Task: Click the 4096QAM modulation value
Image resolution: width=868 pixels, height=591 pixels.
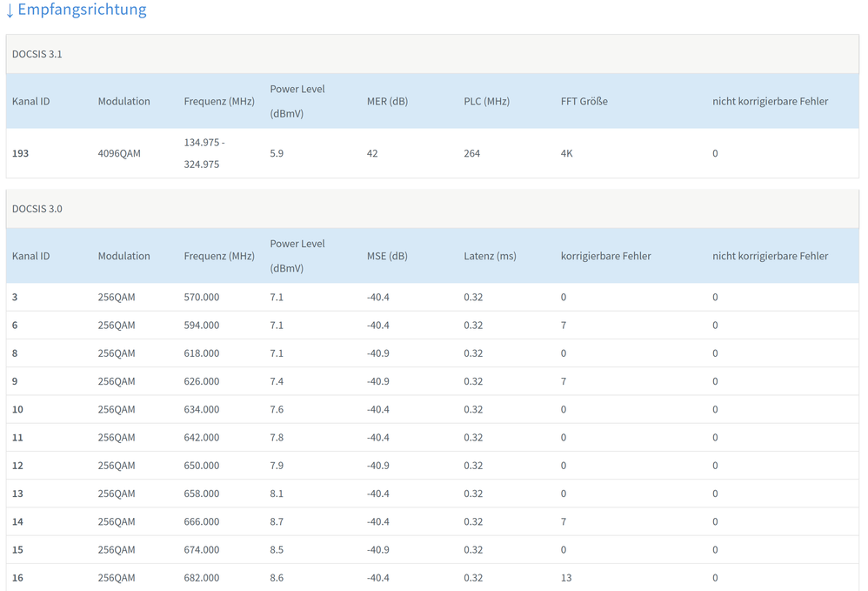Action: pos(119,153)
